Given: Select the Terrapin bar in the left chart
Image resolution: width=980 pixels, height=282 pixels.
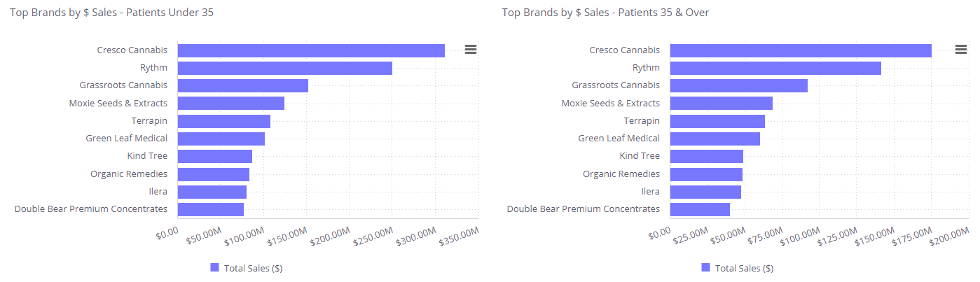Looking at the screenshot, I should pyautogui.click(x=223, y=121).
